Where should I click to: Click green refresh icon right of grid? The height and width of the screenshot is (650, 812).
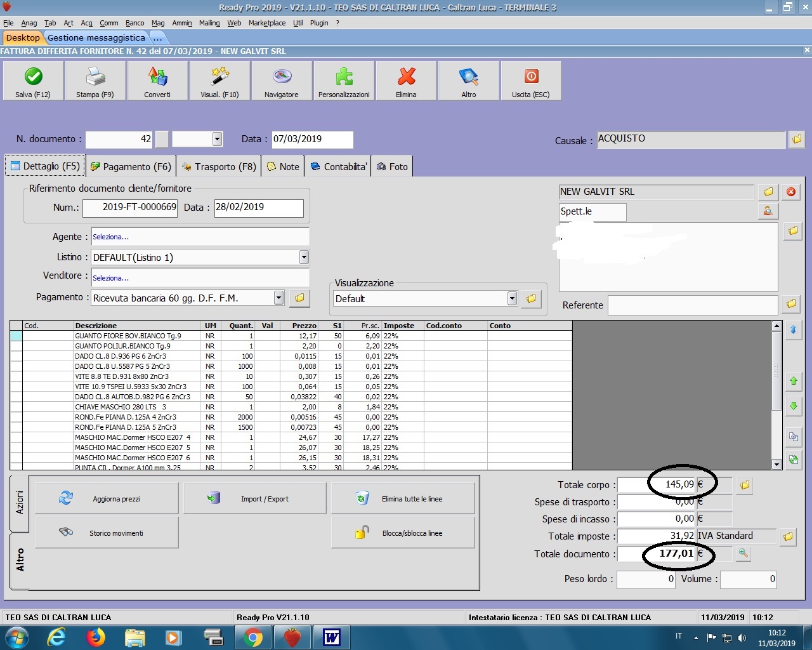tap(793, 460)
